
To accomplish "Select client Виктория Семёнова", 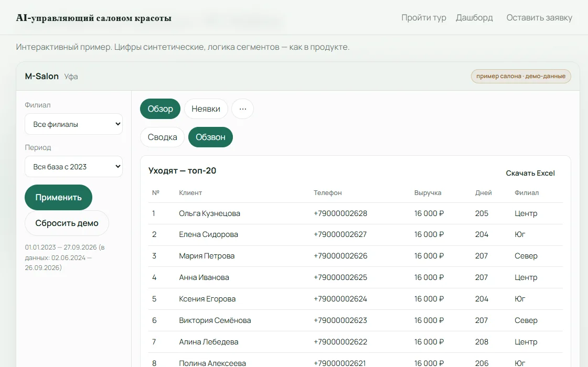I will (x=215, y=320).
